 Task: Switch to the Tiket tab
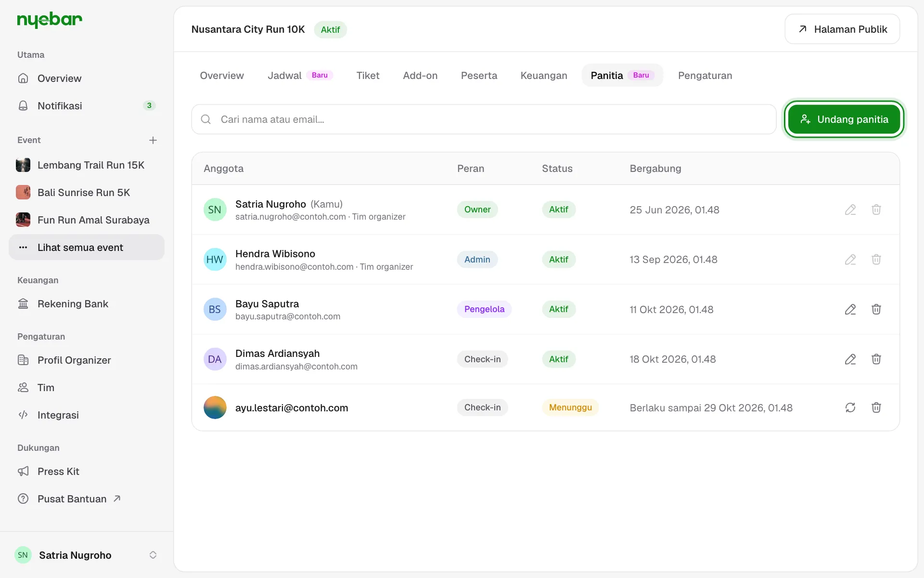click(x=368, y=76)
